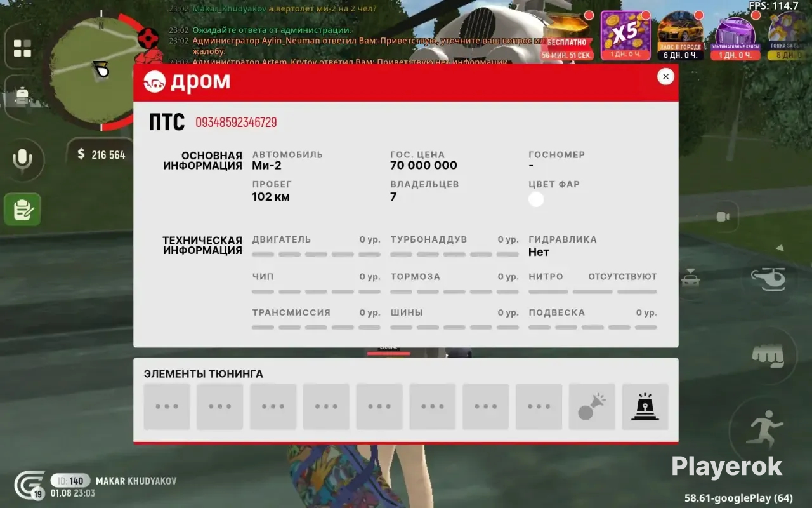Toggle the microphone voice chat
This screenshot has height=508, width=812.
pyautogui.click(x=22, y=161)
